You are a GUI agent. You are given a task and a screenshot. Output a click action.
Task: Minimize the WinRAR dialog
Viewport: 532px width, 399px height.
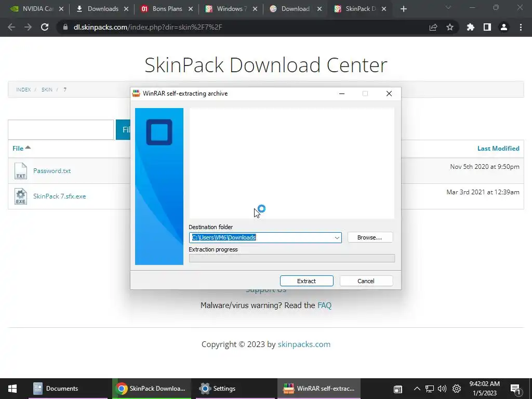(x=342, y=94)
